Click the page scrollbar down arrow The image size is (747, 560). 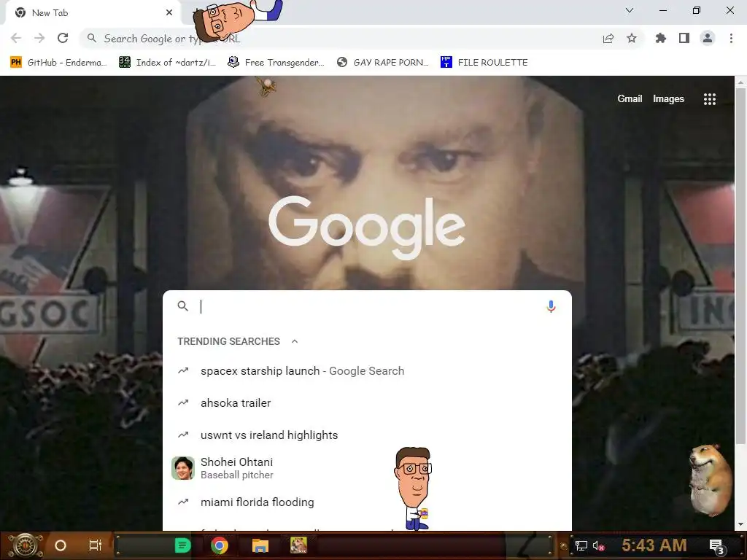click(x=740, y=525)
